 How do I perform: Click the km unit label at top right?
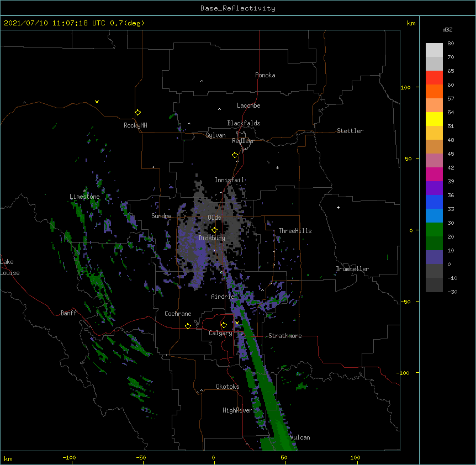(411, 23)
